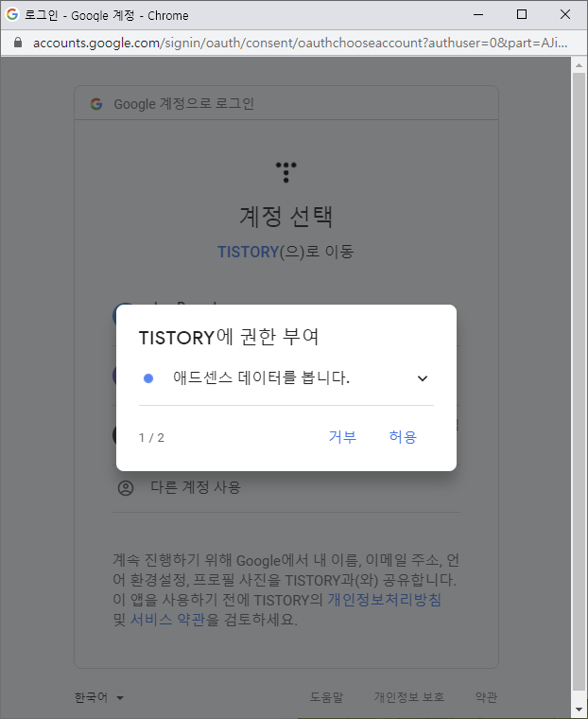The image size is (588, 719).
Task: Open the 개인정보 보호 footer link
Action: (408, 697)
